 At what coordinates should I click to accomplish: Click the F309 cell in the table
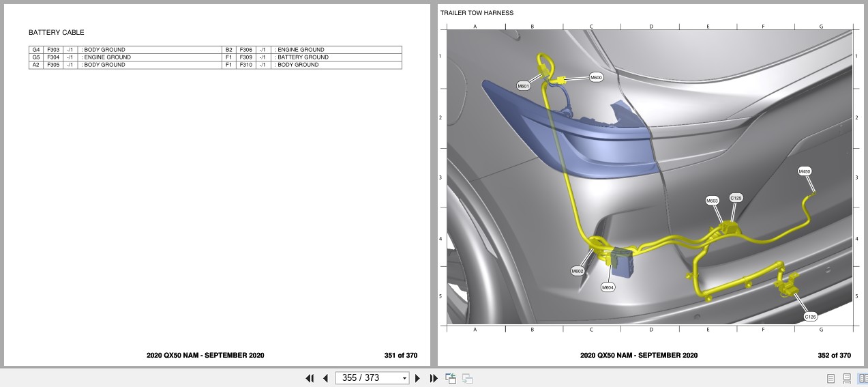pyautogui.click(x=246, y=57)
